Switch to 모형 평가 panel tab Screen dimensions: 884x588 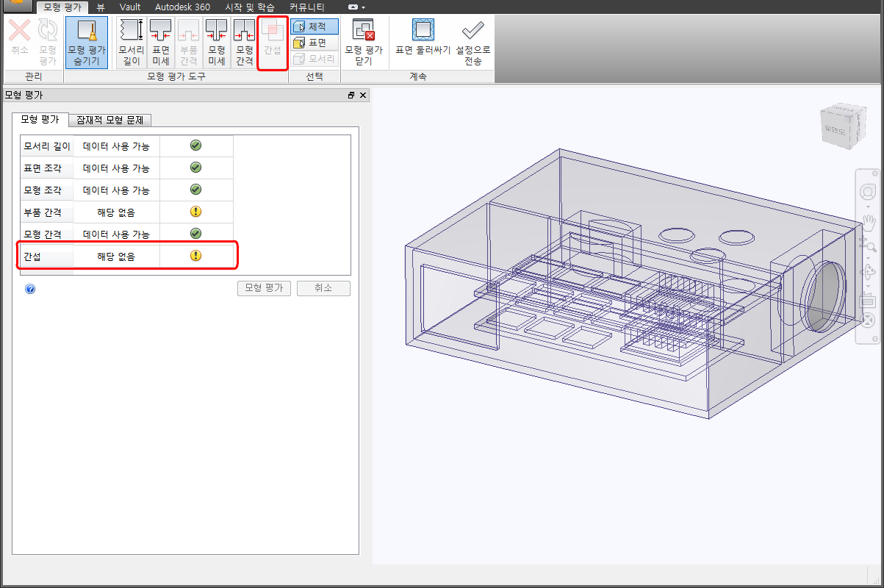[x=40, y=119]
